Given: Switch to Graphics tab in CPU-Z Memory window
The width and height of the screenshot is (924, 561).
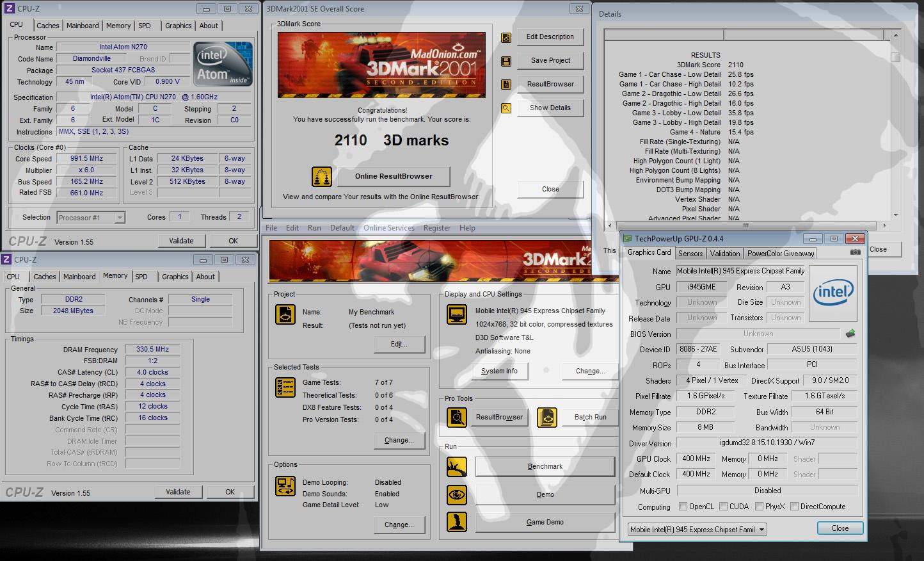Looking at the screenshot, I should pyautogui.click(x=175, y=277).
